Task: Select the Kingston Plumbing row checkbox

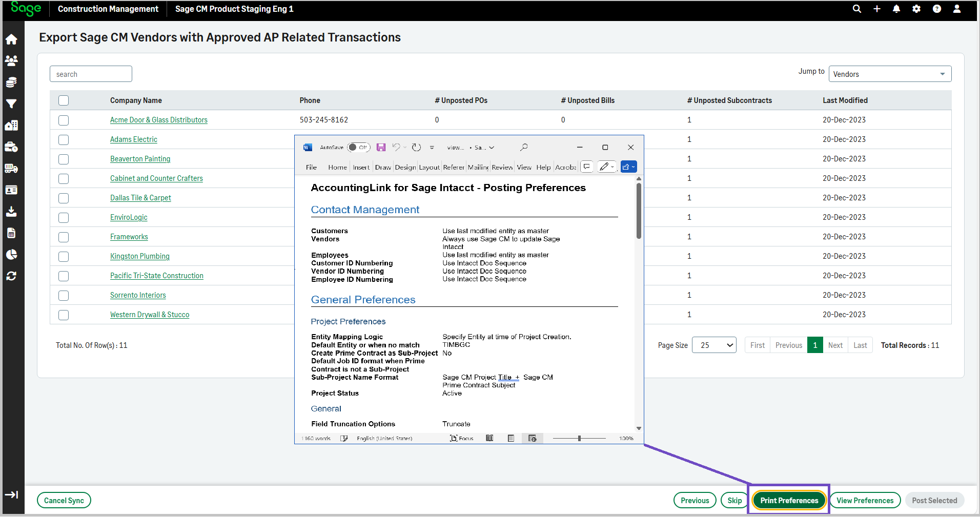Action: point(64,257)
